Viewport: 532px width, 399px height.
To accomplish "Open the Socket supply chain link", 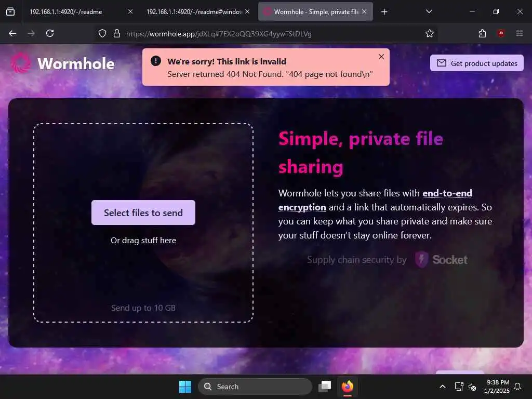I will [387, 260].
